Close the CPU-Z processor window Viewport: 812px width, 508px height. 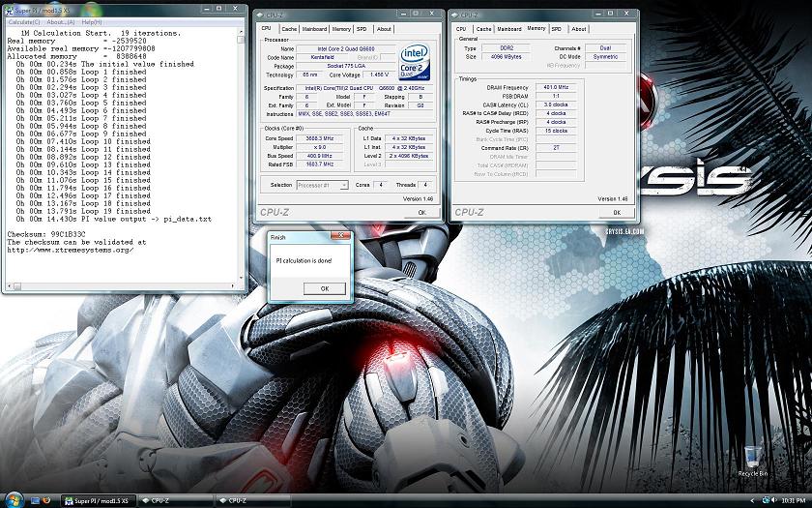431,14
